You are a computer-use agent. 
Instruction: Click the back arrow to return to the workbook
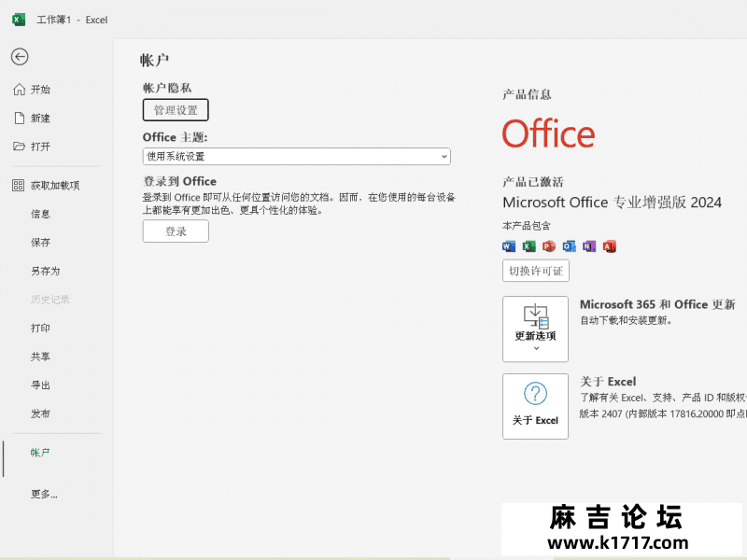pos(20,57)
